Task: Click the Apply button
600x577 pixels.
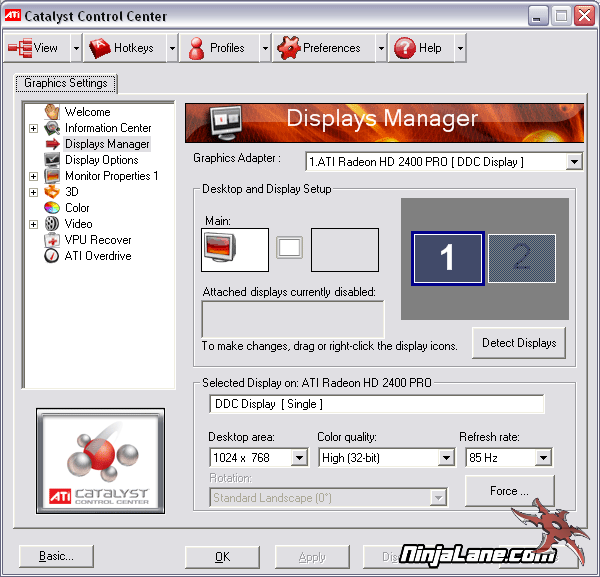Action: pos(312,557)
